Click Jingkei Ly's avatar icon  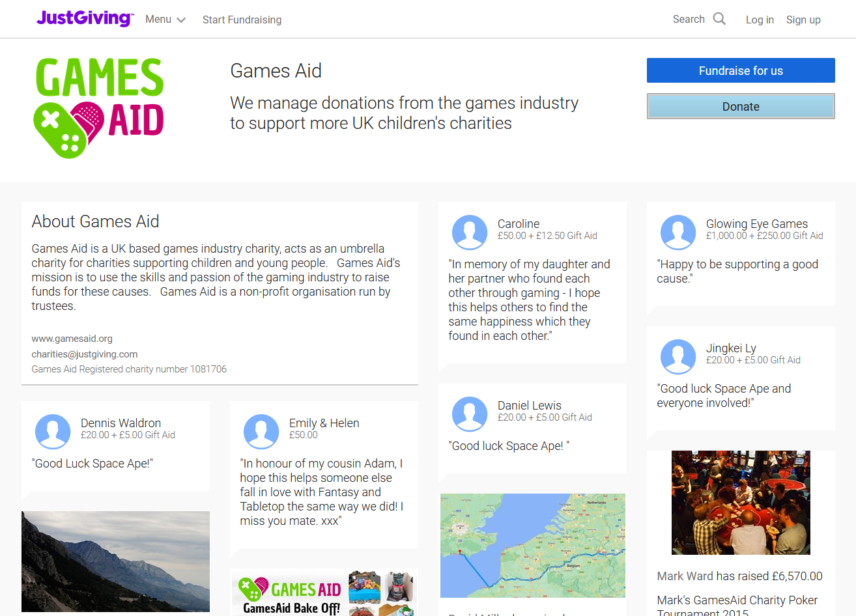(x=678, y=357)
